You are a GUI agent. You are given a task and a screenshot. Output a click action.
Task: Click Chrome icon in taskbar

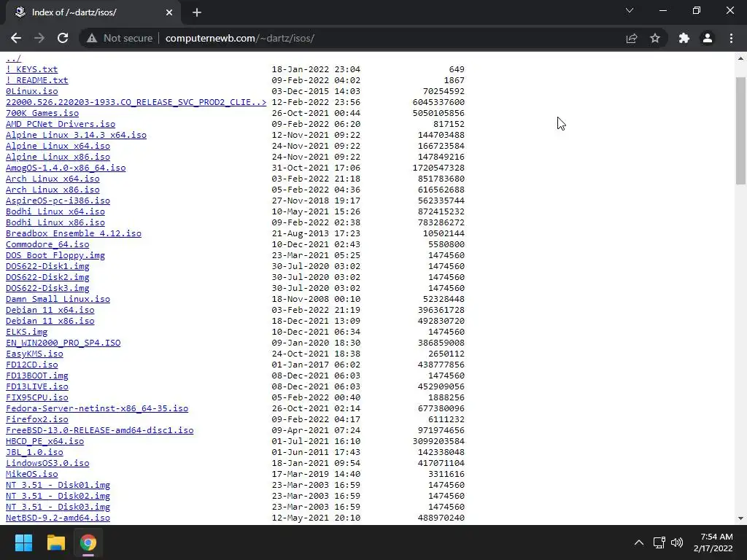(x=88, y=542)
